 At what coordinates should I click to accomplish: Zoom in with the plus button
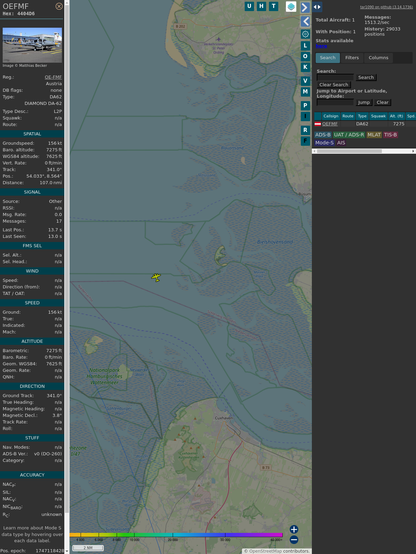click(x=294, y=529)
